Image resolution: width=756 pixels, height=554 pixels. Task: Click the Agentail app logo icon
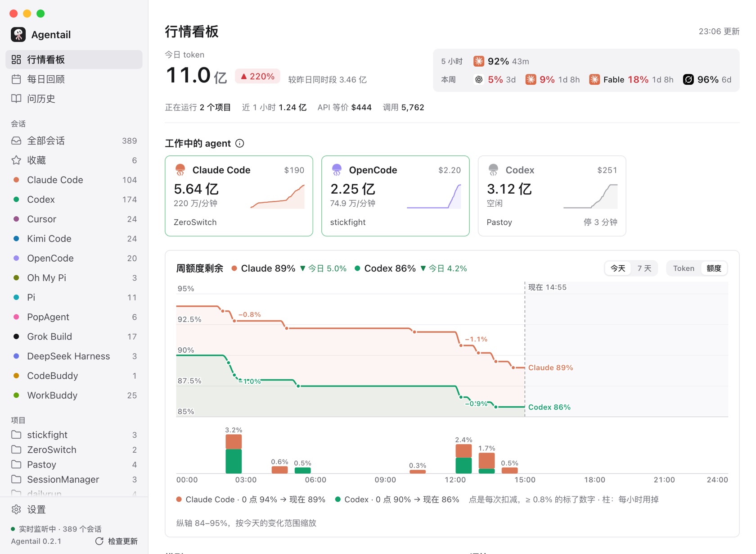point(18,35)
